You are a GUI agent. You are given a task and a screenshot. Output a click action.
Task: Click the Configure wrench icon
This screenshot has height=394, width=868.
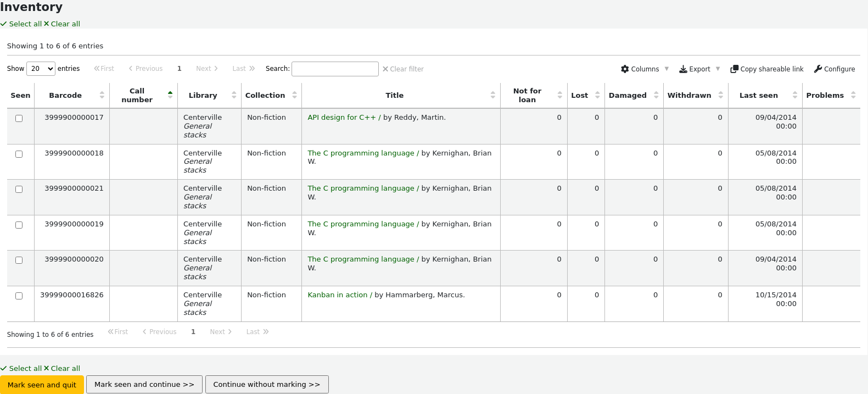pos(818,69)
